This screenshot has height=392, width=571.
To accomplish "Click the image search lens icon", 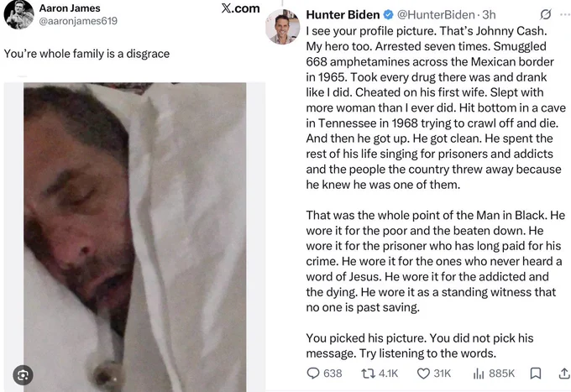I will [23, 375].
